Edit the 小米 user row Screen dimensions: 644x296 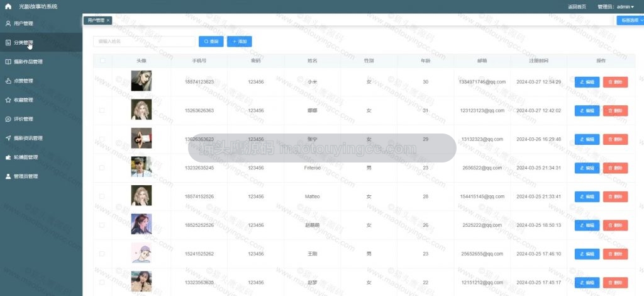587,83
